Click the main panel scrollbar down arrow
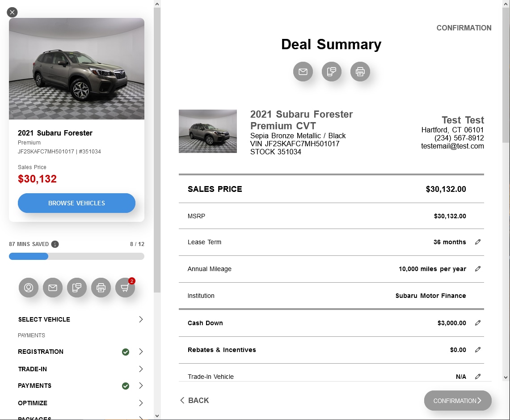Image resolution: width=510 pixels, height=420 pixels. point(506,378)
